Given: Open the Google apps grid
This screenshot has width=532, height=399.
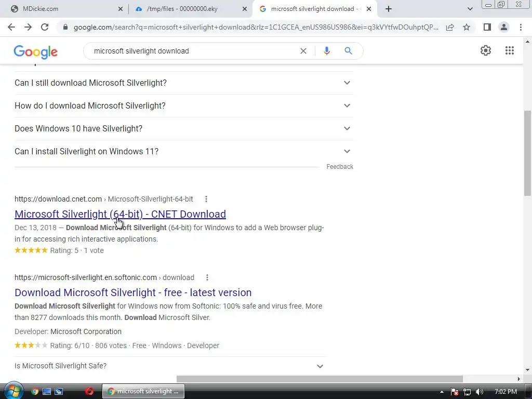Looking at the screenshot, I should [x=509, y=50].
